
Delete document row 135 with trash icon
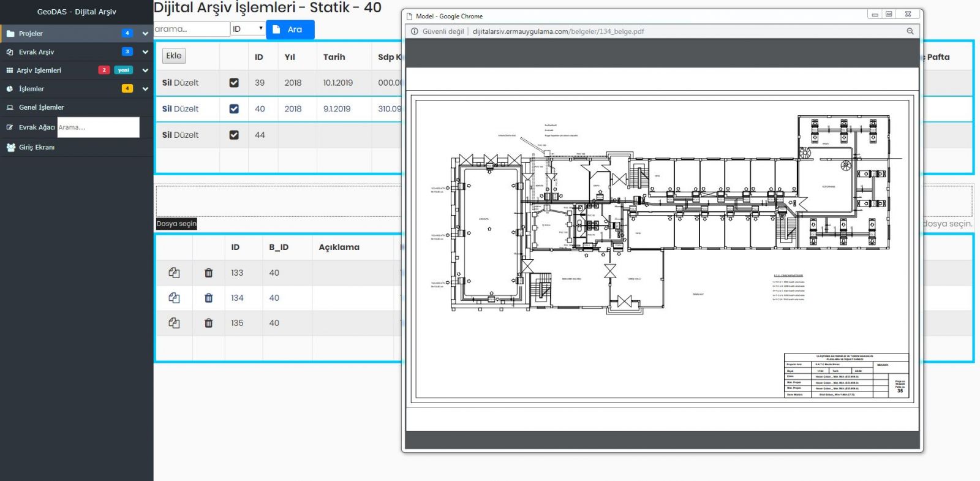click(x=208, y=323)
